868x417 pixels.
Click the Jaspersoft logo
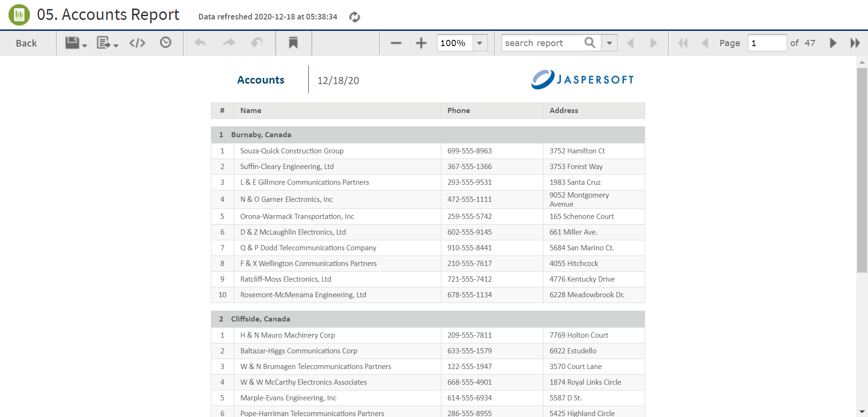tap(582, 79)
